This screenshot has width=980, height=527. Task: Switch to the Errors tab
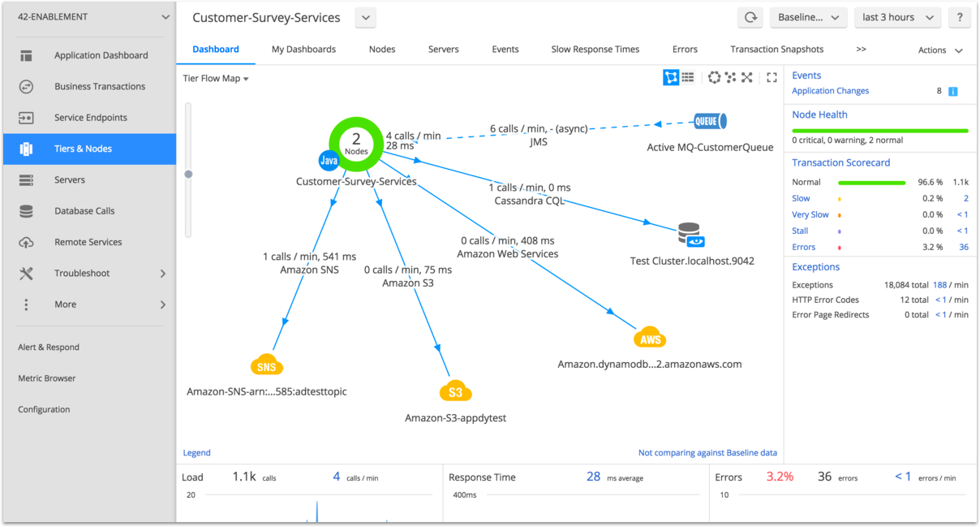coord(685,50)
